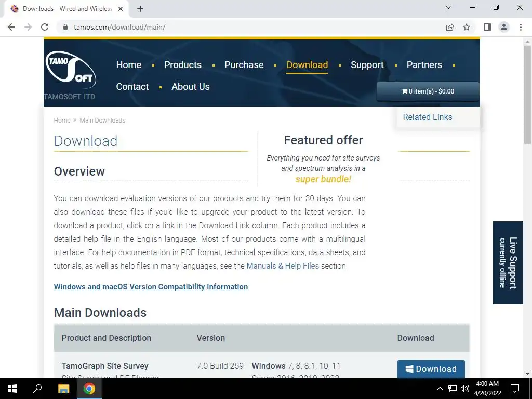Click the super bundle! offer link
The width and height of the screenshot is (532, 399).
click(323, 179)
